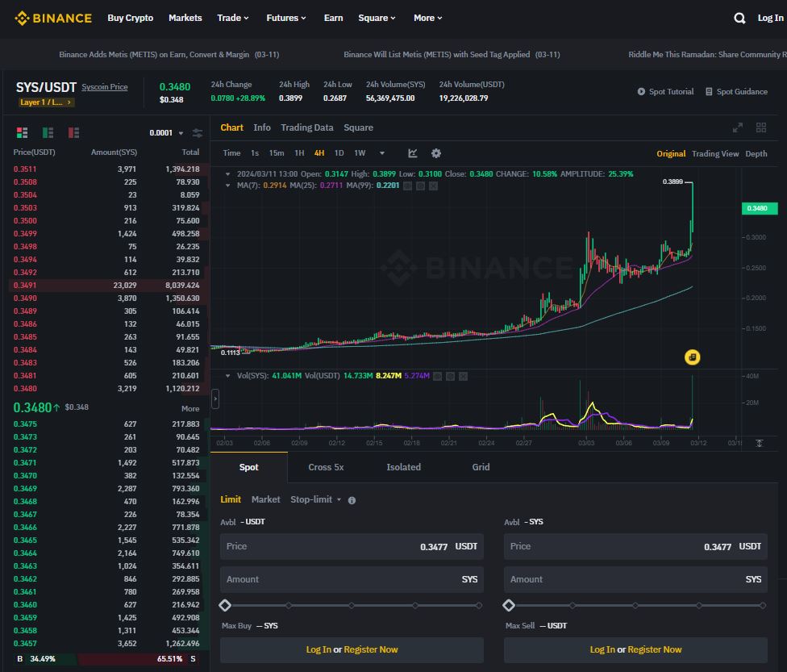Expand the Layer 1 / L... category tag

[x=46, y=102]
